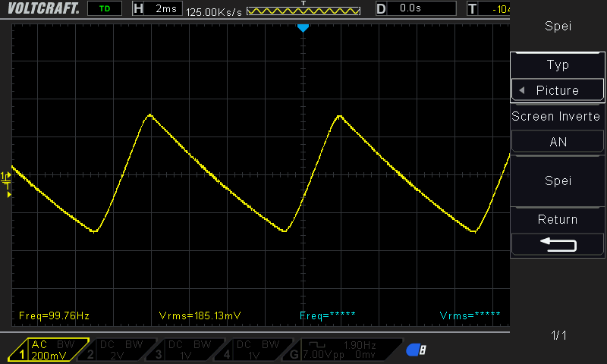The height and width of the screenshot is (364, 607).
Task: Click the D delay 0.0s indicator
Action: pos(416,8)
